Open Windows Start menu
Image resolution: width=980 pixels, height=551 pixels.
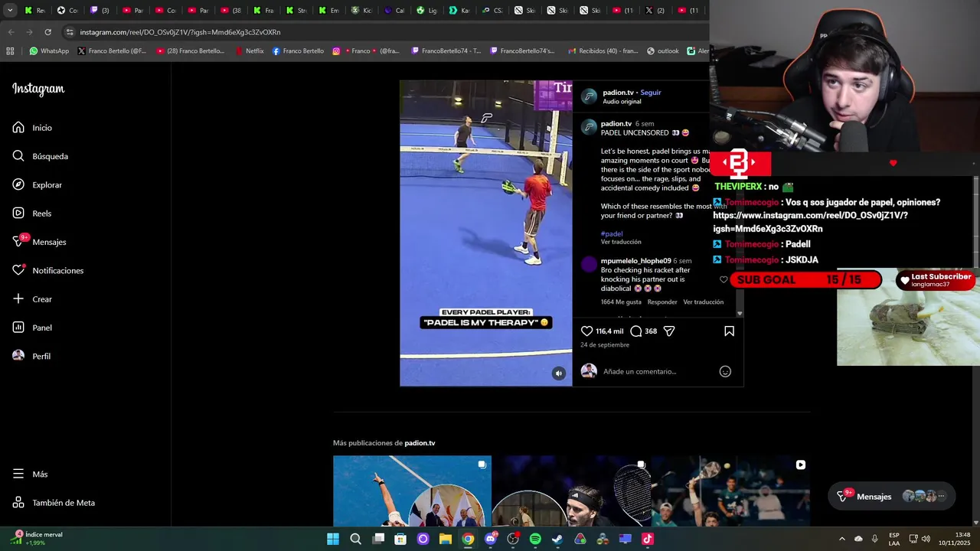point(333,539)
